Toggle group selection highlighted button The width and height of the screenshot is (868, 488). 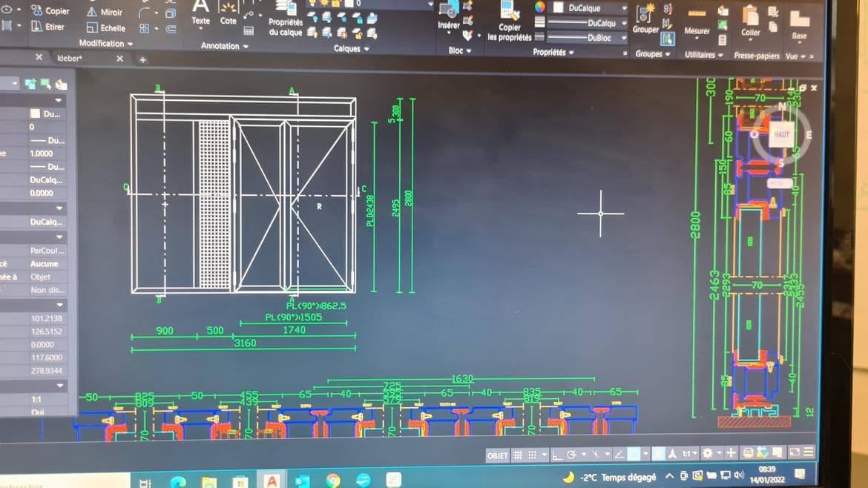668,38
